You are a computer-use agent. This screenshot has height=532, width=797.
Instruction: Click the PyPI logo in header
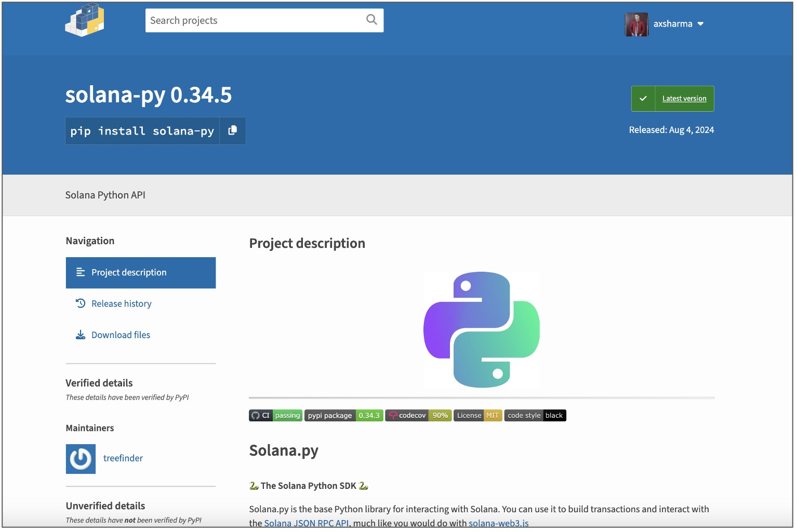(85, 21)
